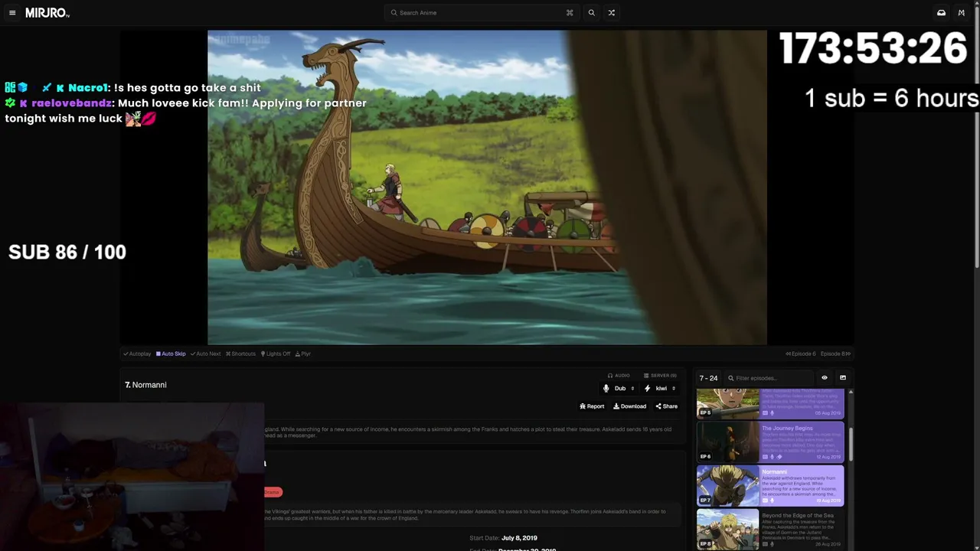Focus the Filter episodes field
The height and width of the screenshot is (551, 980).
(769, 378)
